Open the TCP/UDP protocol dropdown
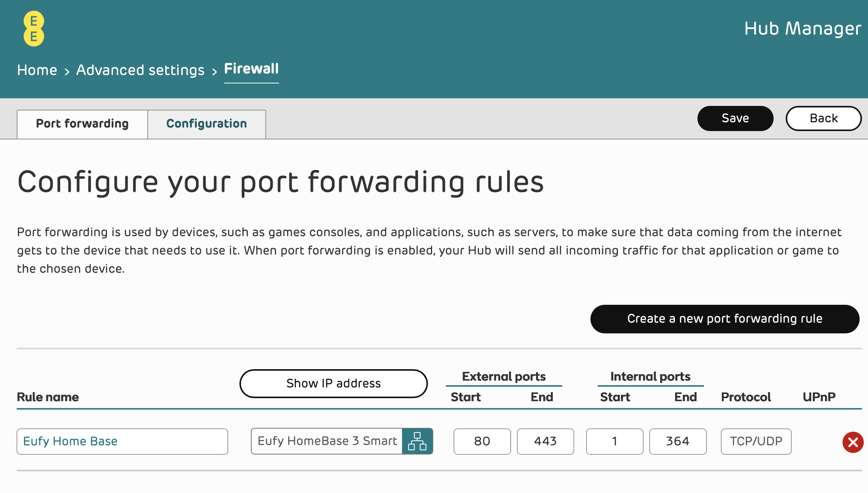868x493 pixels. pos(756,442)
